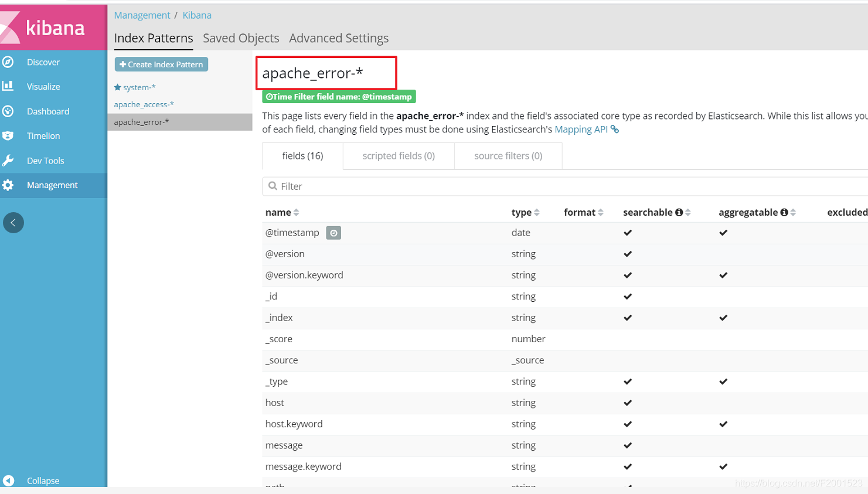This screenshot has height=494, width=868.
Task: Click the date type of @timestamp
Action: [x=521, y=233]
